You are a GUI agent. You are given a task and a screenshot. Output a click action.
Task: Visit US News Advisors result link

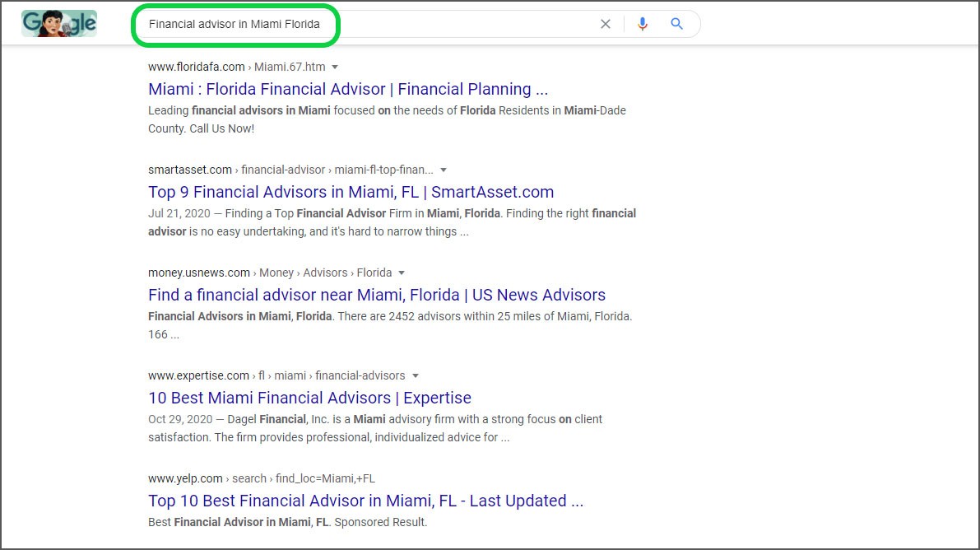tap(377, 295)
